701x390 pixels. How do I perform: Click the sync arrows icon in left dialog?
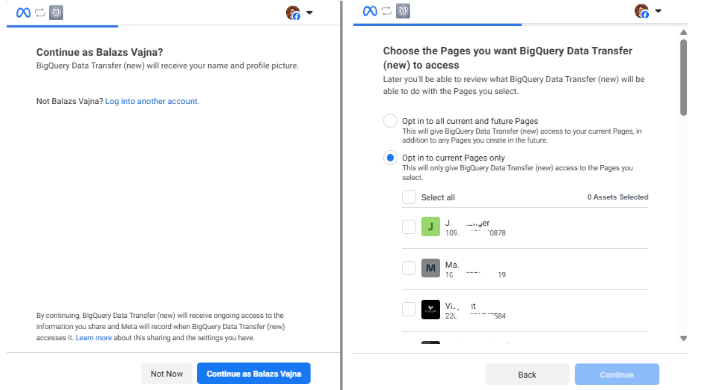pyautogui.click(x=40, y=13)
